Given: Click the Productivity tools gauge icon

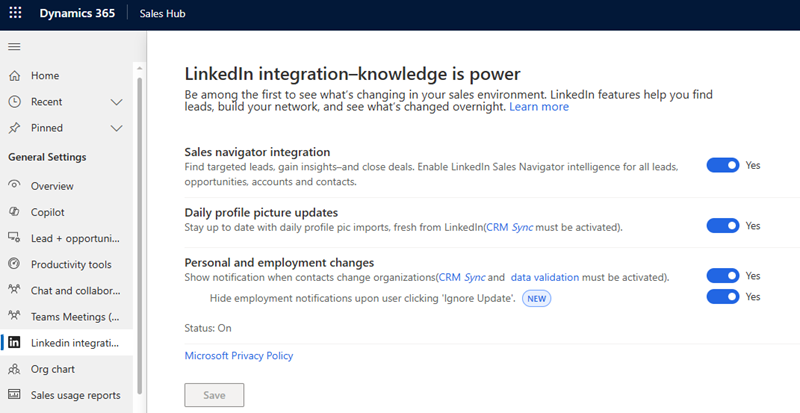Looking at the screenshot, I should 14,264.
